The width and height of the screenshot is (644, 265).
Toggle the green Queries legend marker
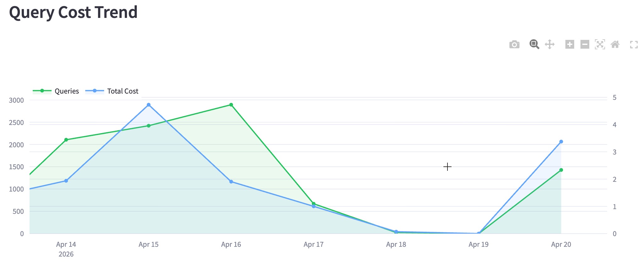[x=42, y=91]
